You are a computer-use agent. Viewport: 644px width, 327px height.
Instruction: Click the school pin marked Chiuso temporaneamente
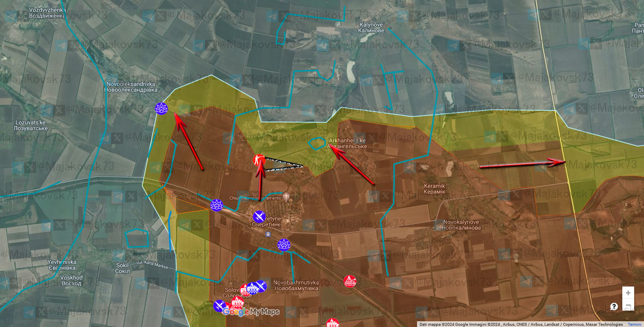point(286,197)
